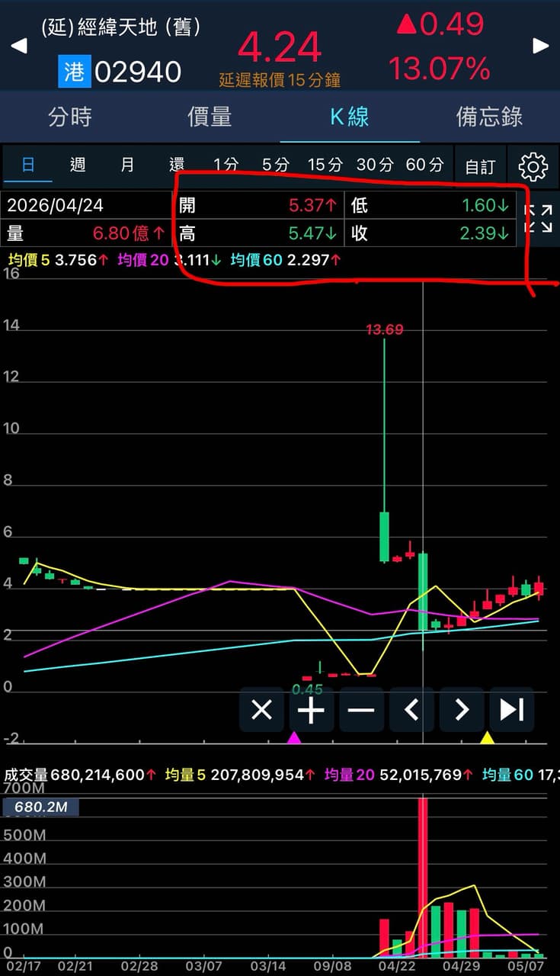Expand chart to fullscreen with arrows icon
This screenshot has height=976, width=560.
(539, 219)
